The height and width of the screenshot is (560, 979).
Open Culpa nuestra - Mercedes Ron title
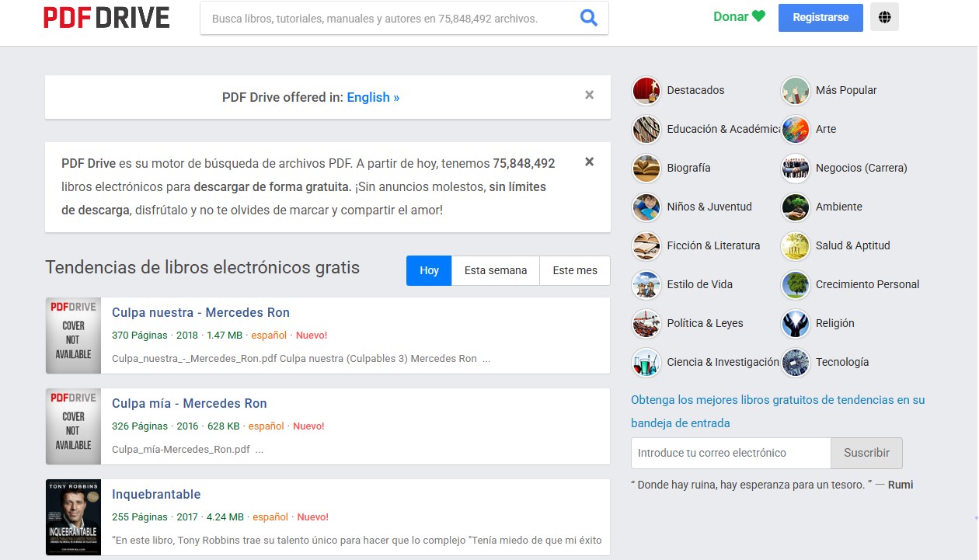click(200, 312)
